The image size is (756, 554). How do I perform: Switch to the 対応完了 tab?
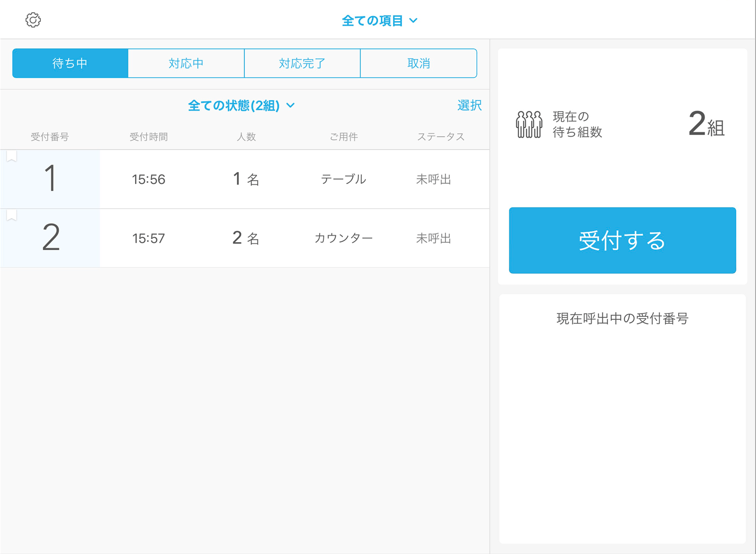pyautogui.click(x=302, y=63)
